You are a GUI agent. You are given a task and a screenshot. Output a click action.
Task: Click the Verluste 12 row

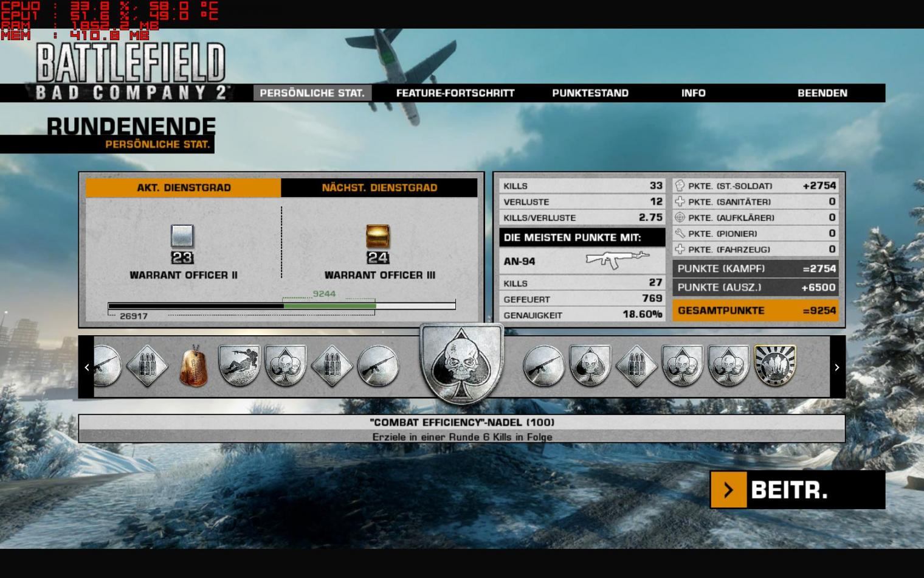[582, 201]
